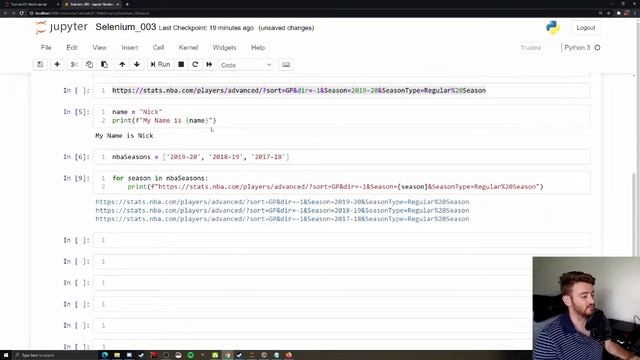Click the output text My Name is Nick
640x360 pixels.
pos(124,136)
